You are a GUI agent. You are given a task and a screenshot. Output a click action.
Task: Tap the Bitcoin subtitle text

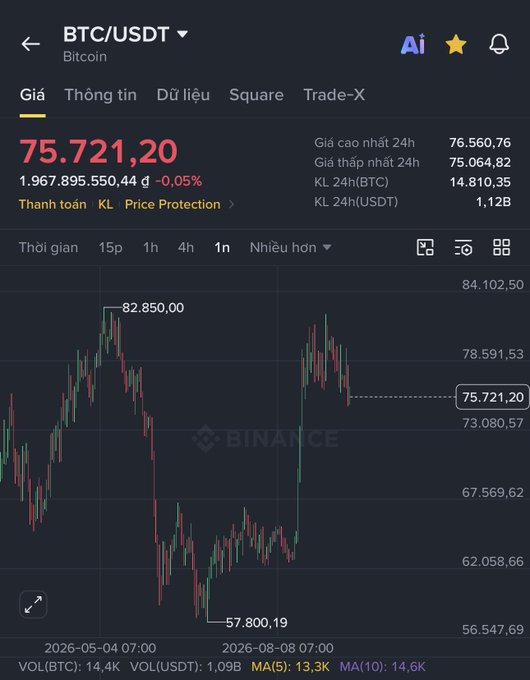(85, 57)
